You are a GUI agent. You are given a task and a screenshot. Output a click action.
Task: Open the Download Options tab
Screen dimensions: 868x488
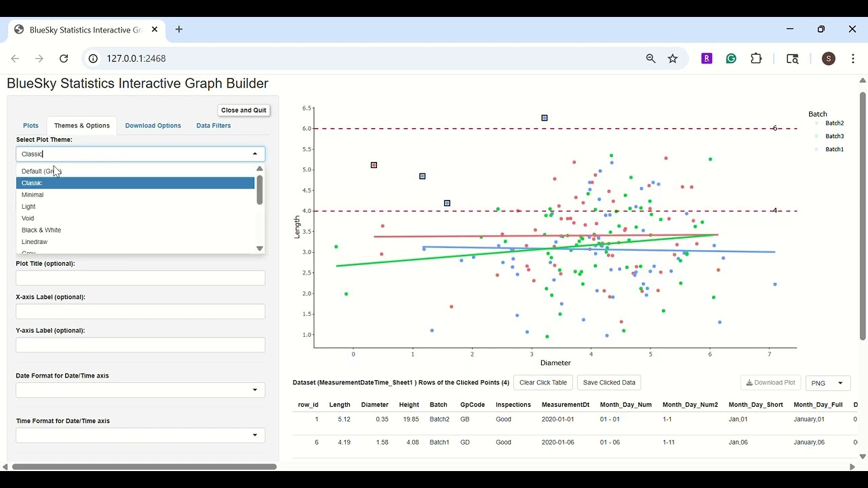coord(153,125)
